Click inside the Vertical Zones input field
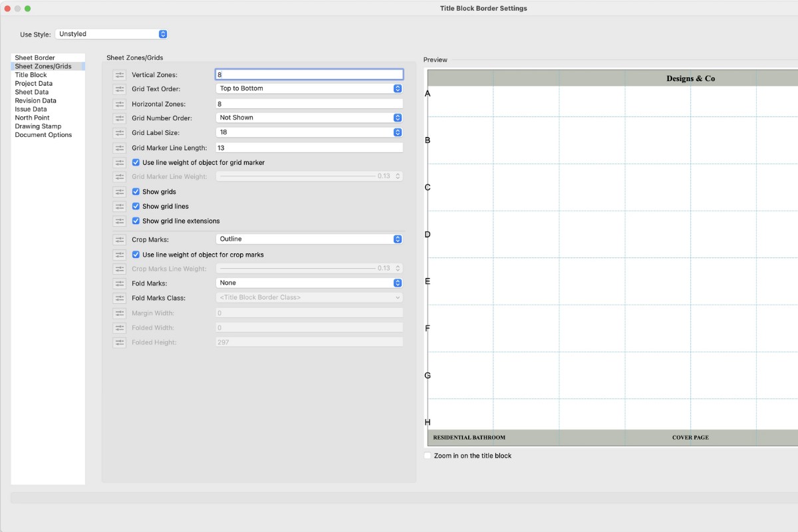Screen dimensions: 798x532 pyautogui.click(x=309, y=74)
